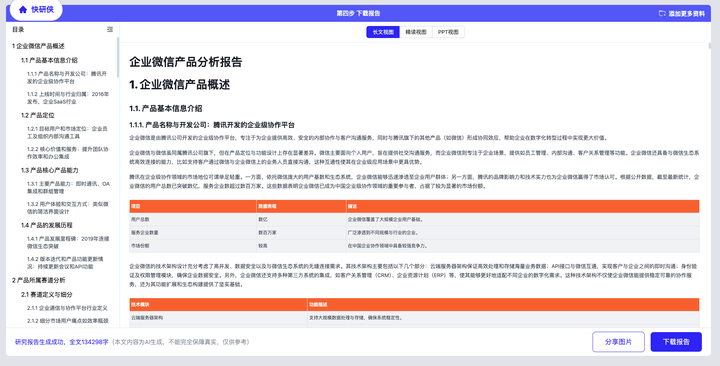
Task: Select '2 产品所属赛道分析' in outline
Action: (39, 280)
